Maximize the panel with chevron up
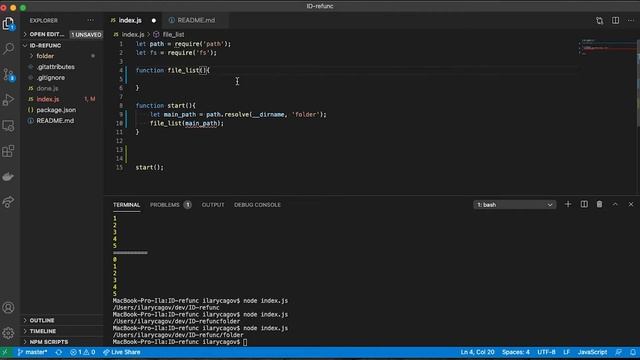 coord(615,204)
